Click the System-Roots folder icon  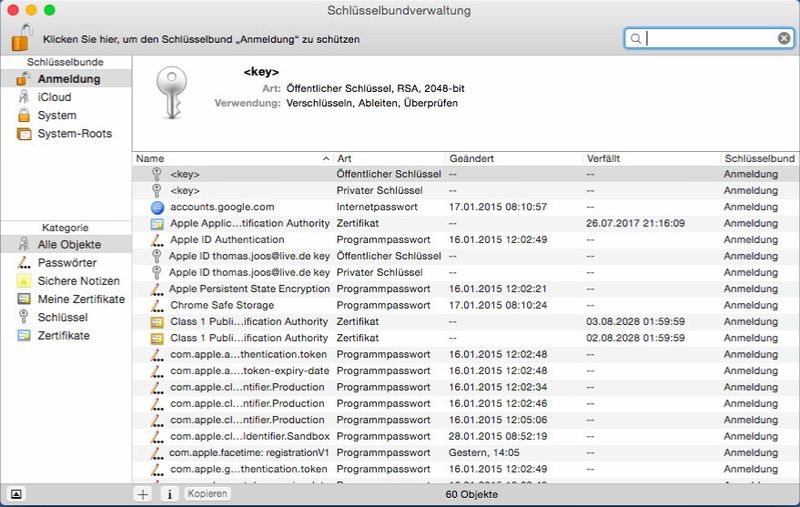[x=23, y=134]
